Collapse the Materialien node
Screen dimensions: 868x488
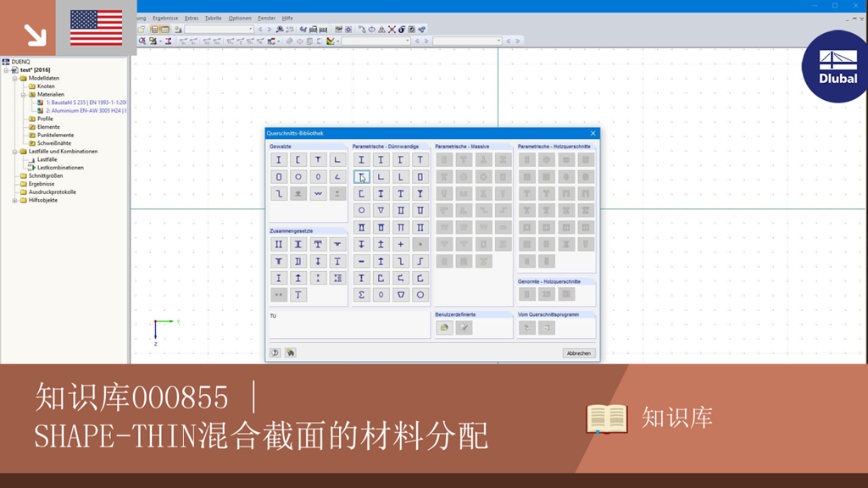(23, 95)
